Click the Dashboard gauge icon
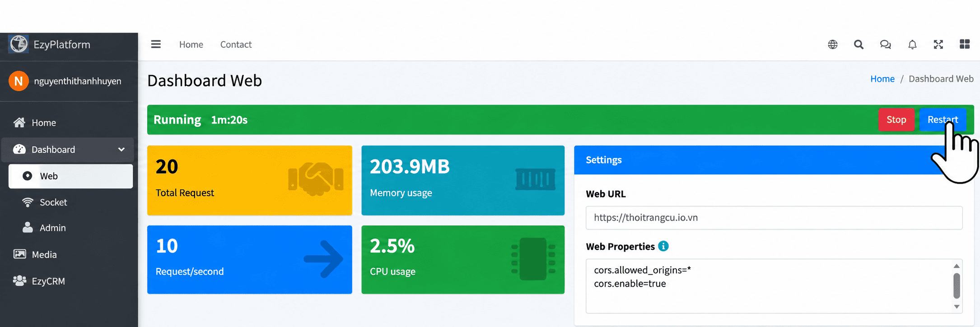980x327 pixels. pyautogui.click(x=19, y=149)
